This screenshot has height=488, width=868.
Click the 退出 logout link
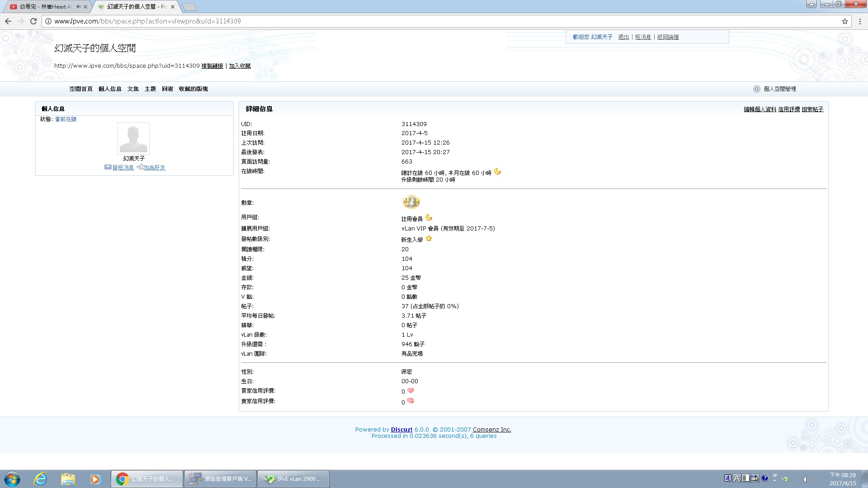(623, 37)
